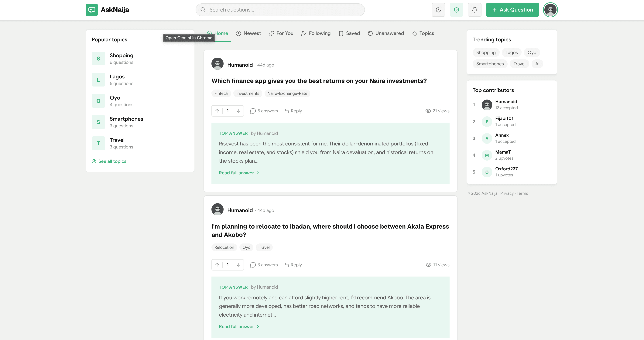Select the Relocation tag
Screen dimensions: 644x340
coord(224,247)
